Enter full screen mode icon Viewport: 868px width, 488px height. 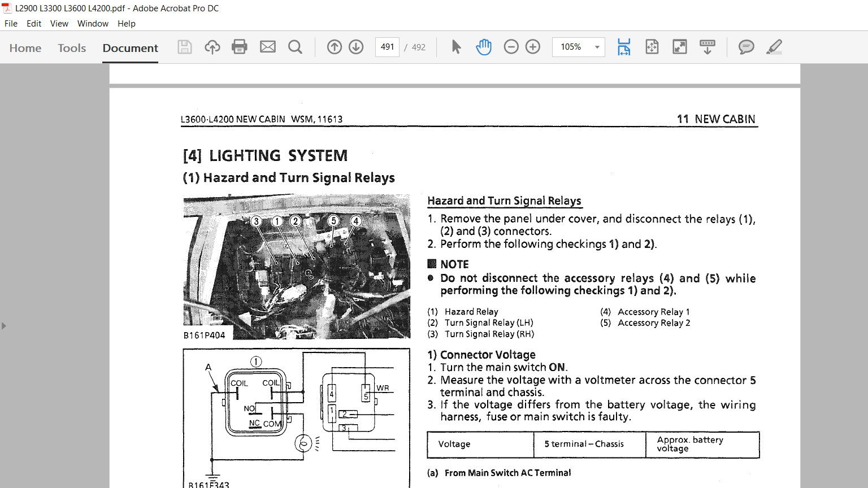[x=680, y=47]
